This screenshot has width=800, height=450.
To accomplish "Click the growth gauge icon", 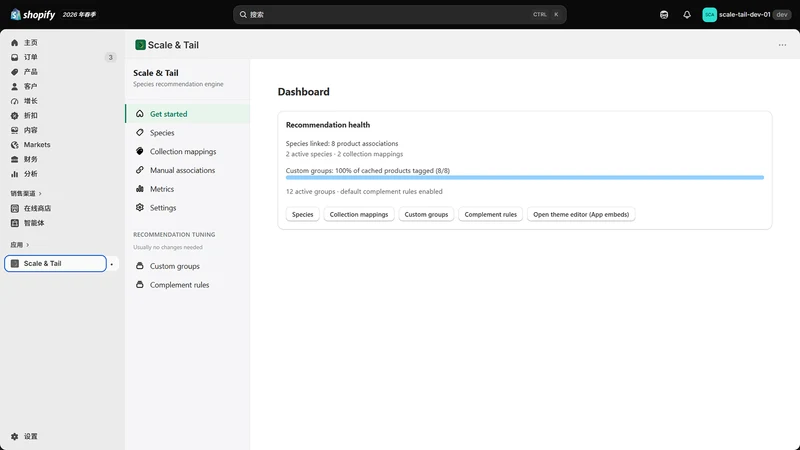I will tap(14, 101).
